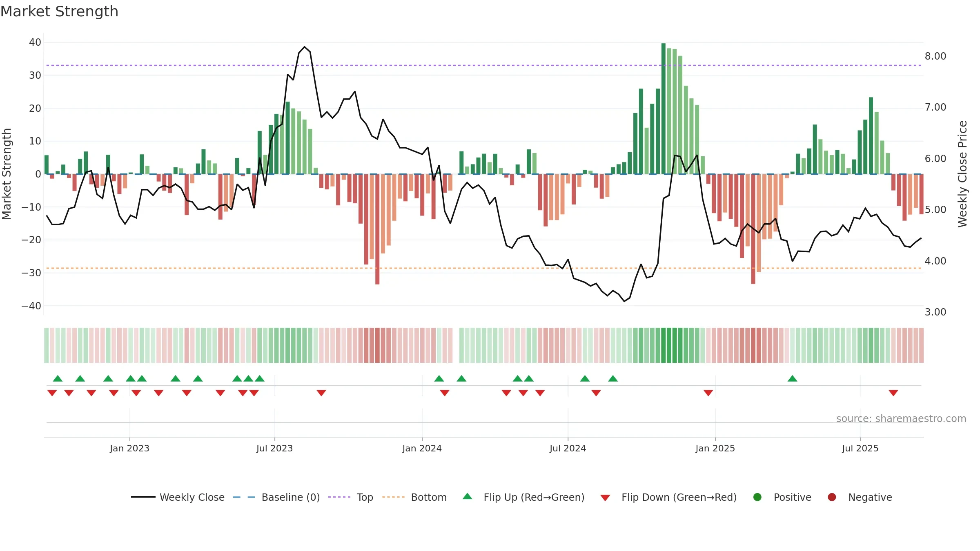Toggle the Top legend entry
980x551 pixels.
[351, 497]
